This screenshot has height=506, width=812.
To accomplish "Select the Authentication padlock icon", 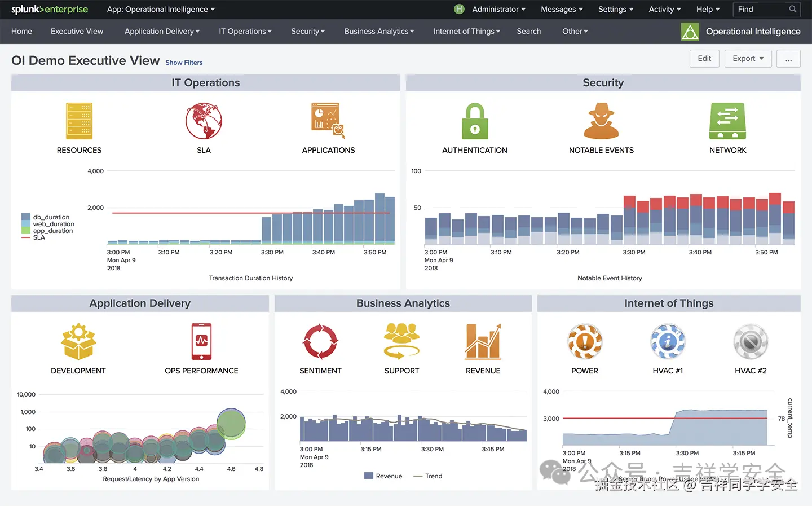I will (474, 120).
